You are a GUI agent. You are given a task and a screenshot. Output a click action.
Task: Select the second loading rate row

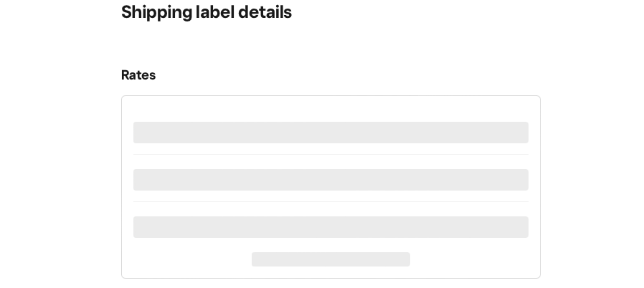(x=331, y=180)
